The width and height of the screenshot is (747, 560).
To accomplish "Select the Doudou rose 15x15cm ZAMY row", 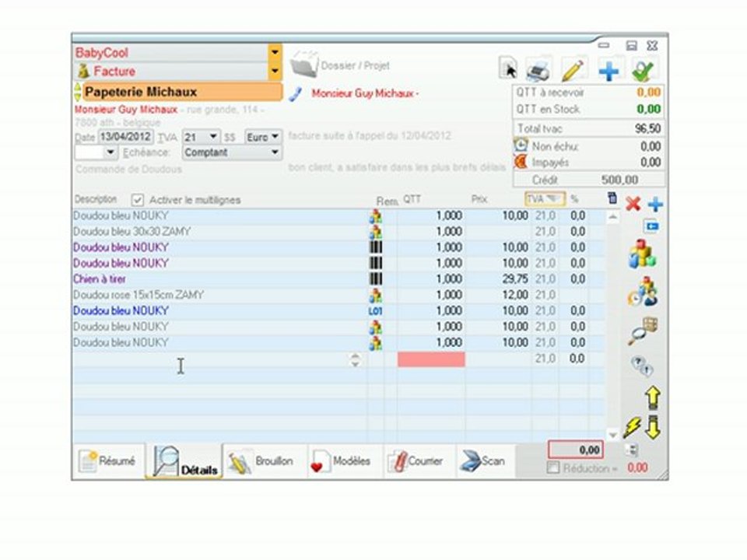I will pos(338,296).
